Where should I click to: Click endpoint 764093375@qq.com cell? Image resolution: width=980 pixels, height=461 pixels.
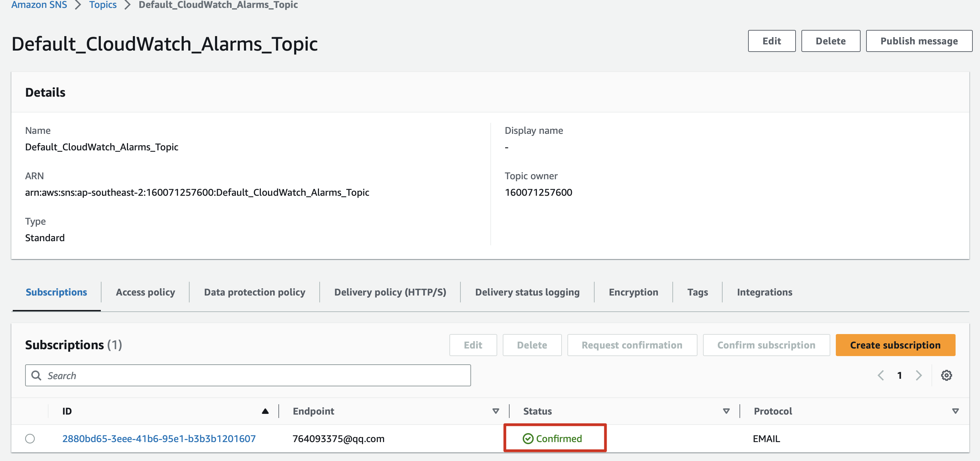338,439
